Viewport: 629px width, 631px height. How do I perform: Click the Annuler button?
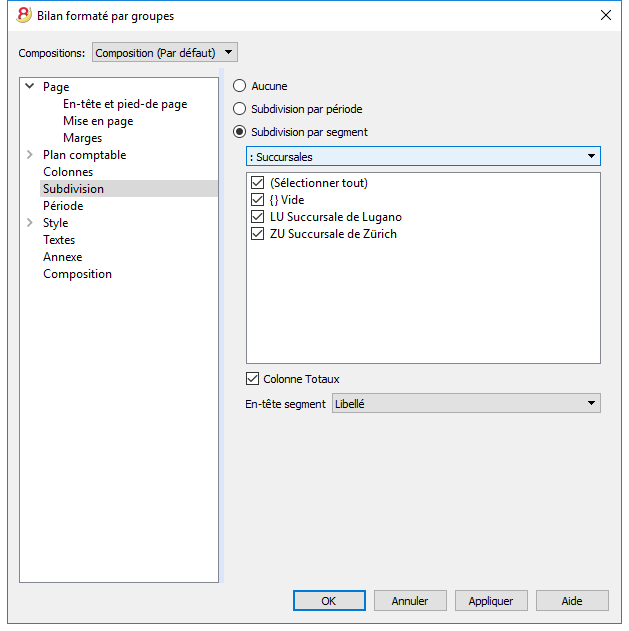tap(410, 601)
